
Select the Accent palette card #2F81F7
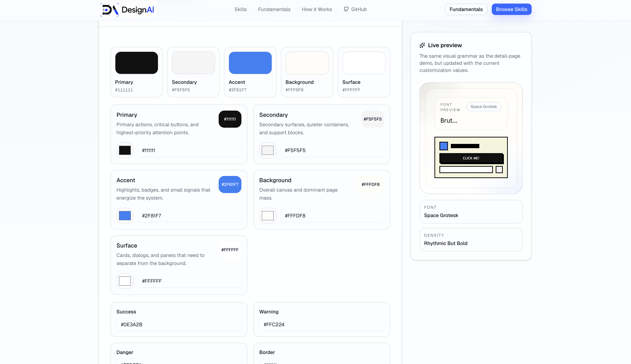click(250, 72)
